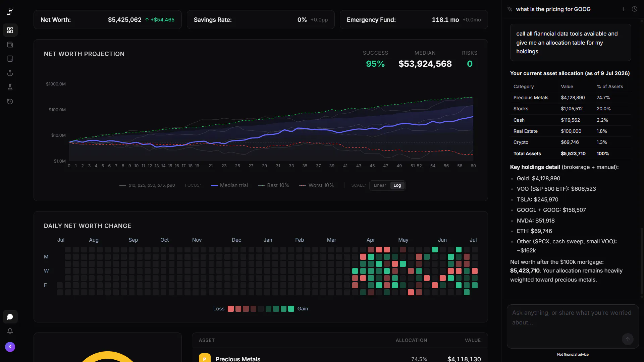Click the +$54,465 net worth change
The width and height of the screenshot is (644, 362).
(160, 20)
